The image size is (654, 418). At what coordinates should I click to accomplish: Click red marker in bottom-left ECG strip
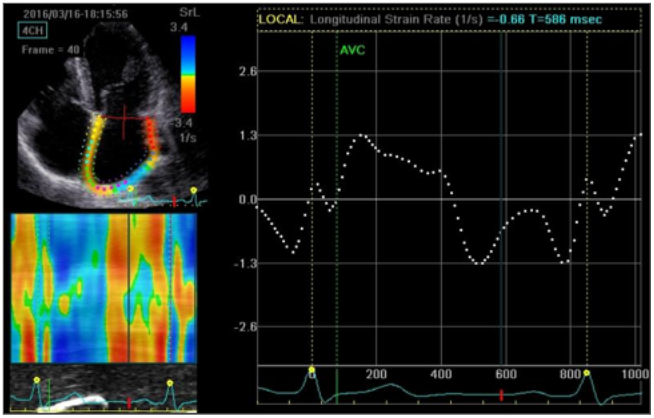click(x=129, y=403)
